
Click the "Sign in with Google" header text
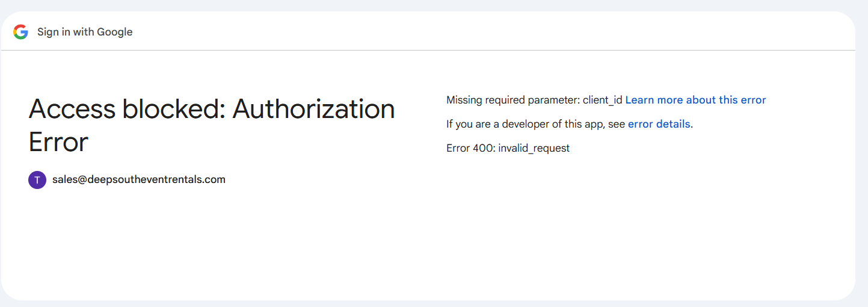pyautogui.click(x=85, y=32)
